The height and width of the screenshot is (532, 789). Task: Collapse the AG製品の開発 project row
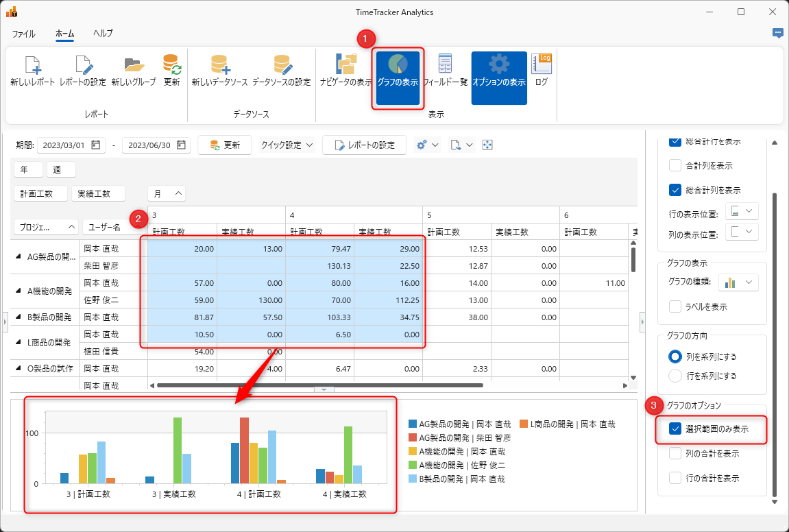click(19, 256)
